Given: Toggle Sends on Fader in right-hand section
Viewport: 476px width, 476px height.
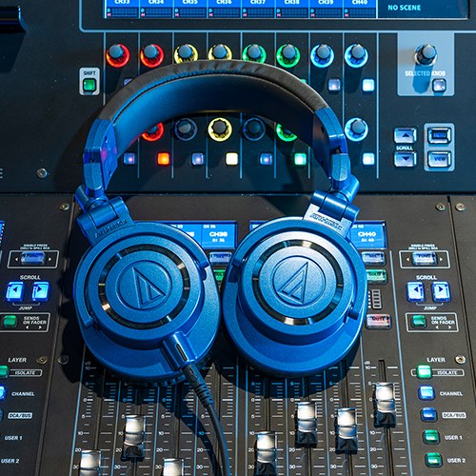Looking at the screenshot, I should (419, 321).
